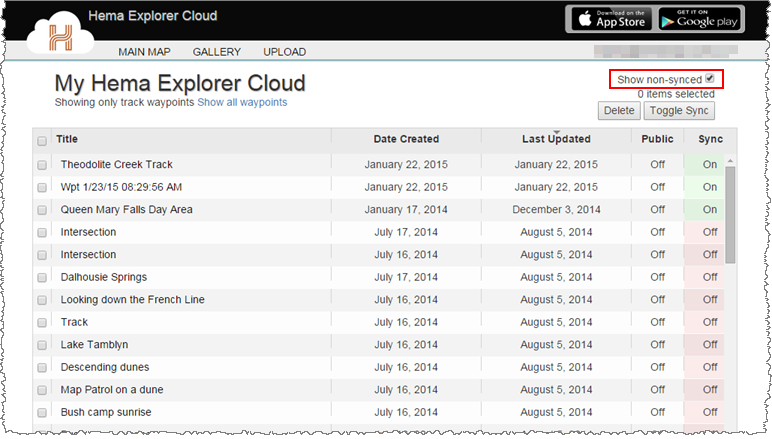Open the UPLOAD page
This screenshot has width=772, height=439.
click(285, 52)
